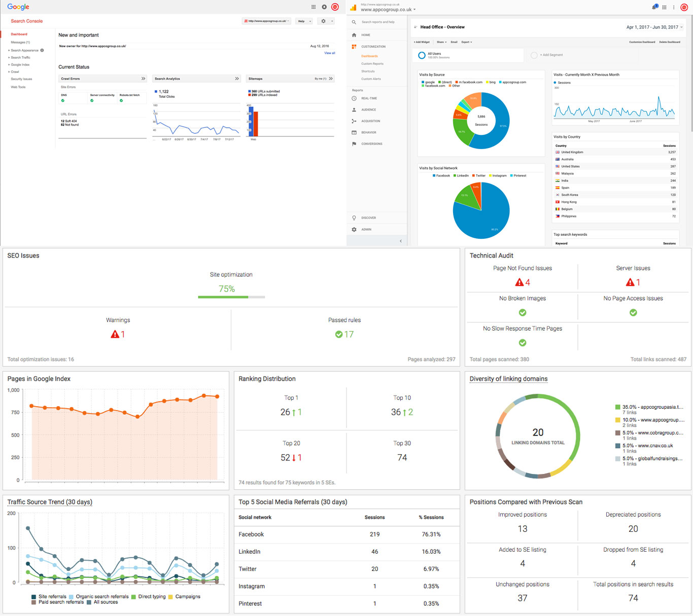Open Analytics notifications bell
Image resolution: width=693 pixels, height=616 pixels.
(654, 7)
